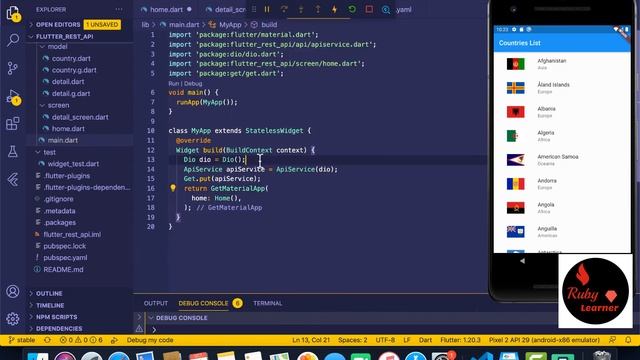Open the Explorer view in activity bar
This screenshot has width=640, height=360.
[x=13, y=13]
